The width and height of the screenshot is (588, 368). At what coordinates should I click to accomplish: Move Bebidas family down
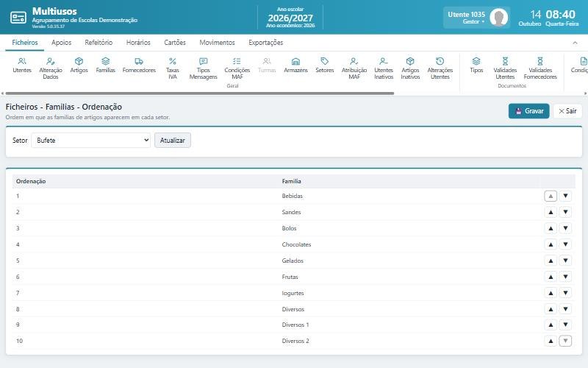click(565, 196)
